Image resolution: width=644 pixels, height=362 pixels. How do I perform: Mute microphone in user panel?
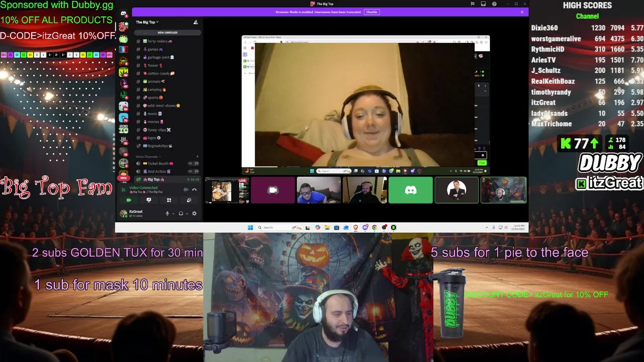(168, 214)
